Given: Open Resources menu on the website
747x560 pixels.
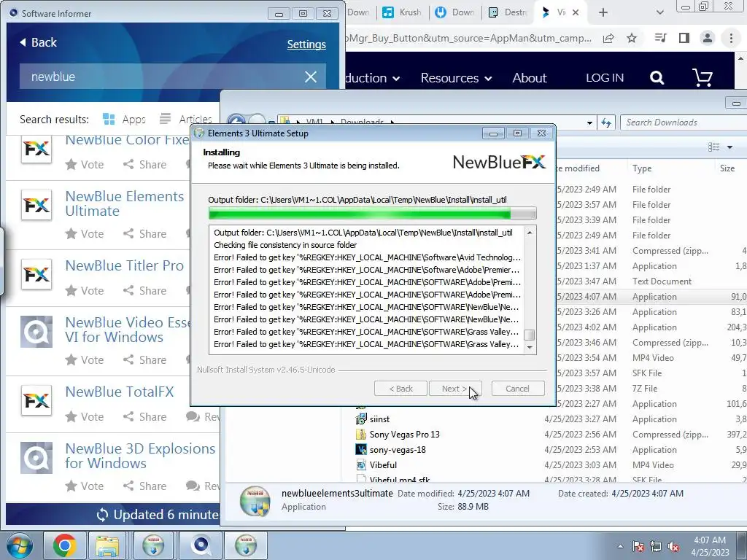Looking at the screenshot, I should tap(456, 77).
